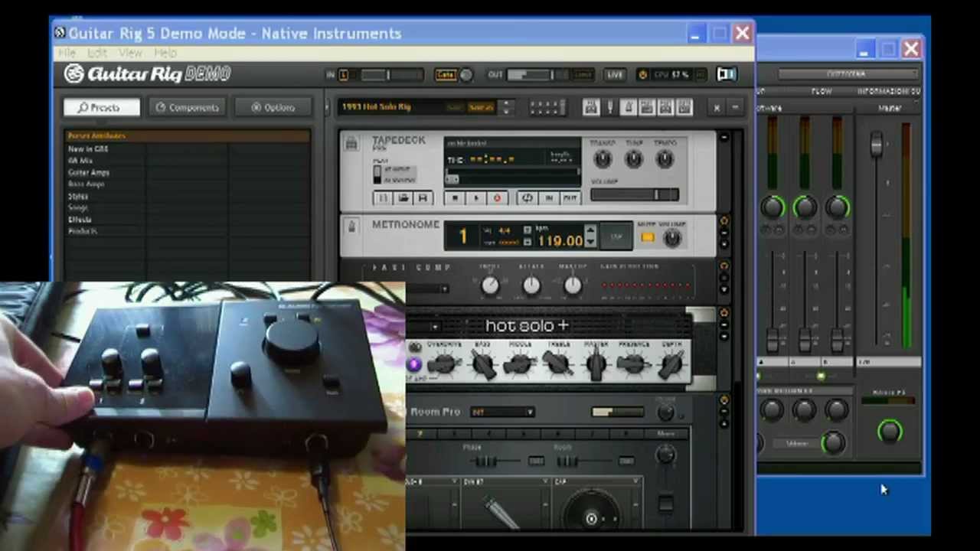Select 'Guitar Amps' preset attribute
This screenshot has height=551, width=980.
(x=89, y=173)
